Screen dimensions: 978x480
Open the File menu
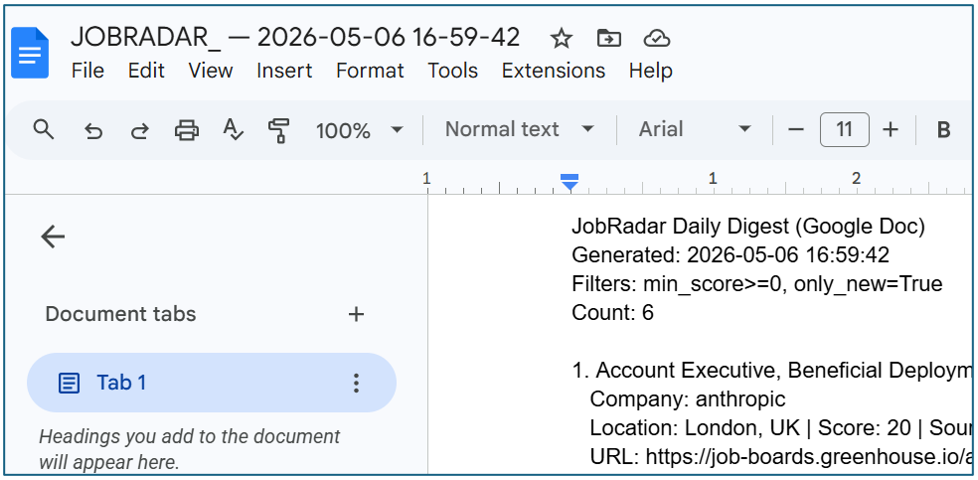[x=87, y=70]
